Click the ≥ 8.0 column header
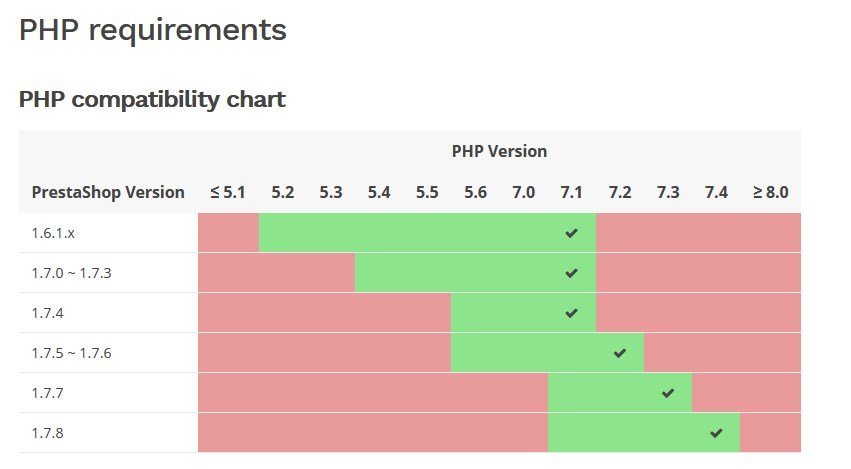This screenshot has width=851, height=469. coord(770,192)
